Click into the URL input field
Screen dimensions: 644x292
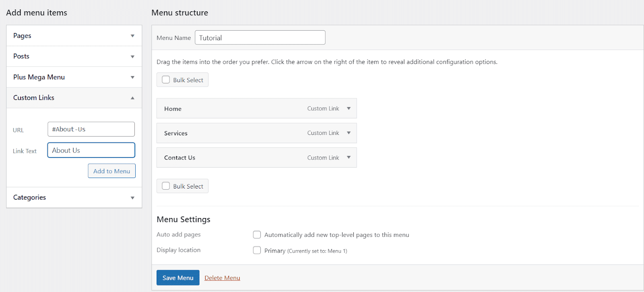click(x=91, y=129)
